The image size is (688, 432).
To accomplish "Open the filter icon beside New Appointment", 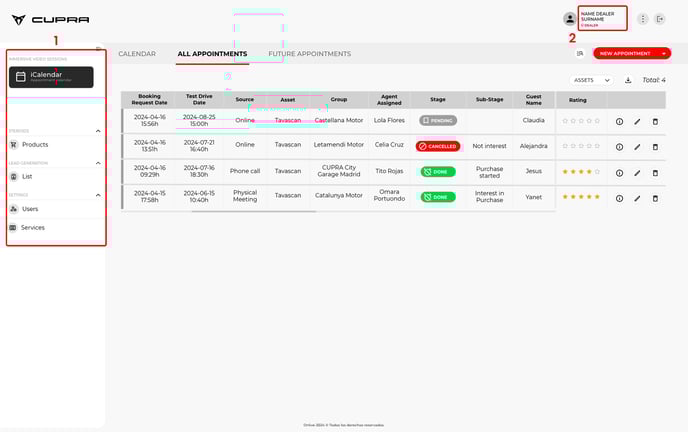I will click(x=580, y=53).
